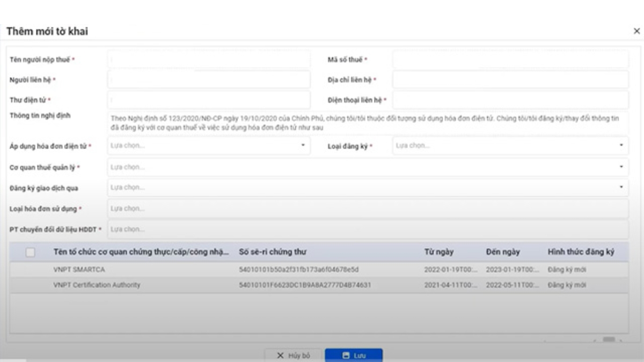Open the Áp dụng hóa đơn điện tử dropdown
Viewport: 644px width, 362px height.
(x=208, y=146)
